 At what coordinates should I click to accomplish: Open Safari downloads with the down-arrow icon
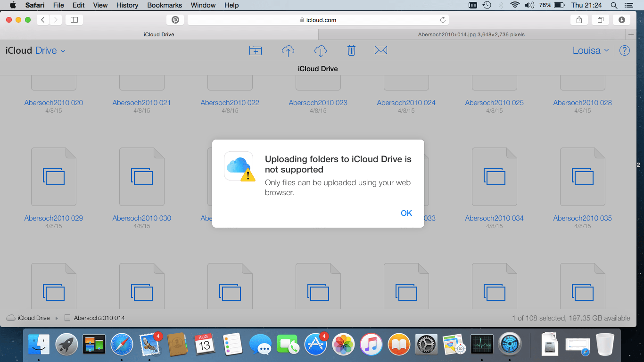[x=621, y=20]
